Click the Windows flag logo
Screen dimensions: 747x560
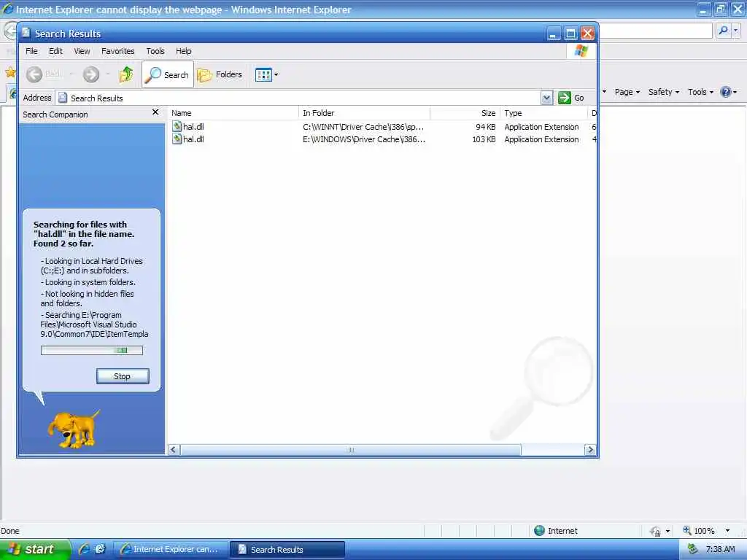581,51
